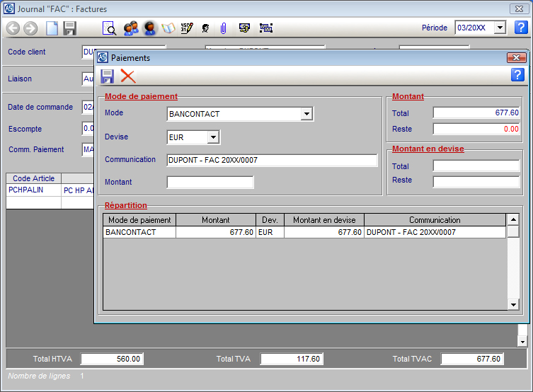Click the two-person customers icon
533x392 pixels.
(x=130, y=28)
